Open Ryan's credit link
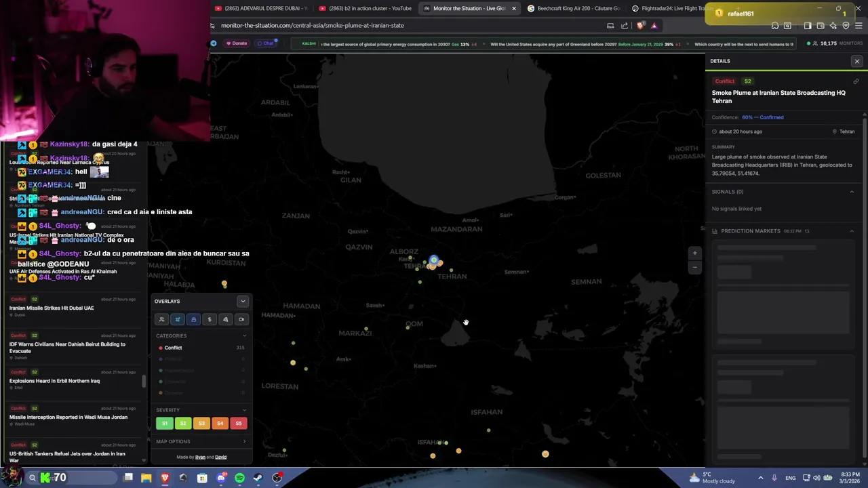The width and height of the screenshot is (868, 488). [x=200, y=457]
